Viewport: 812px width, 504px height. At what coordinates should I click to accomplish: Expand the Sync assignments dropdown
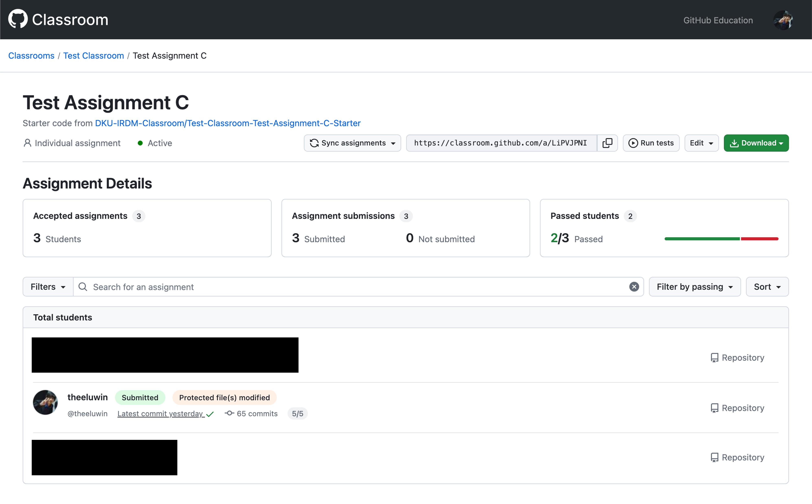pyautogui.click(x=352, y=143)
